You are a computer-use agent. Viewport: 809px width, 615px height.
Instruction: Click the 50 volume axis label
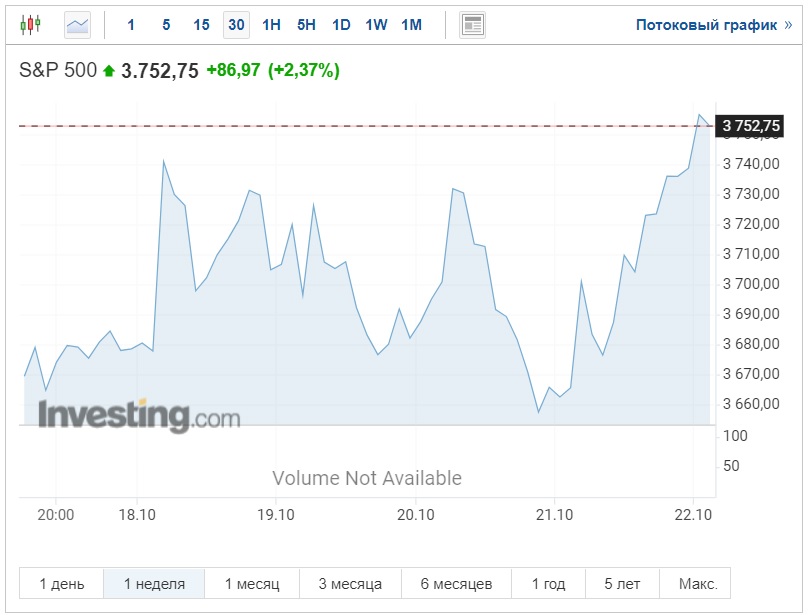[x=731, y=466]
